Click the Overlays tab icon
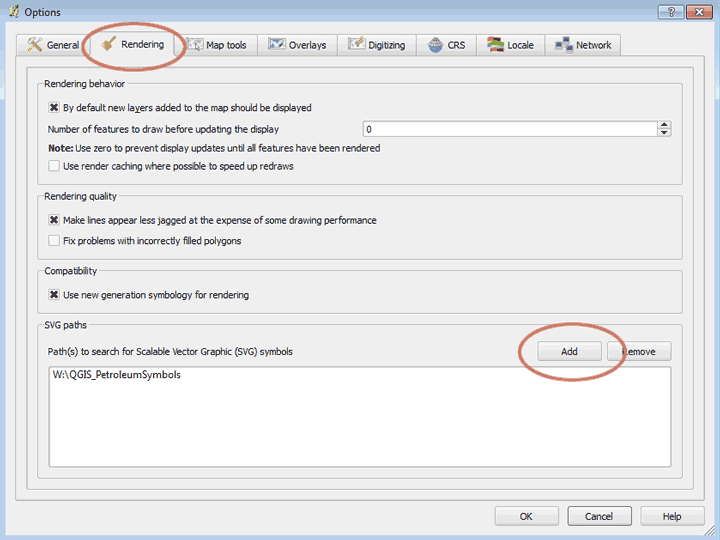 click(x=276, y=45)
